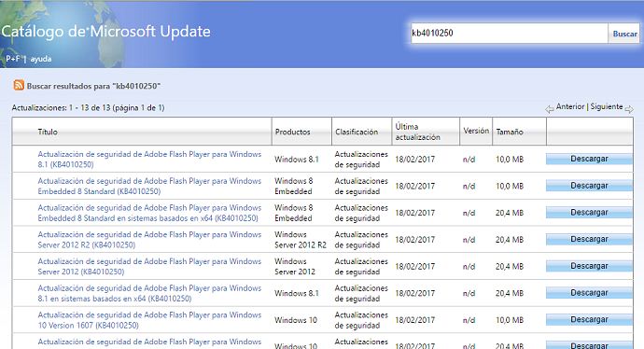Open the Windows Server 2012 (KB4010250) update title

149,266
